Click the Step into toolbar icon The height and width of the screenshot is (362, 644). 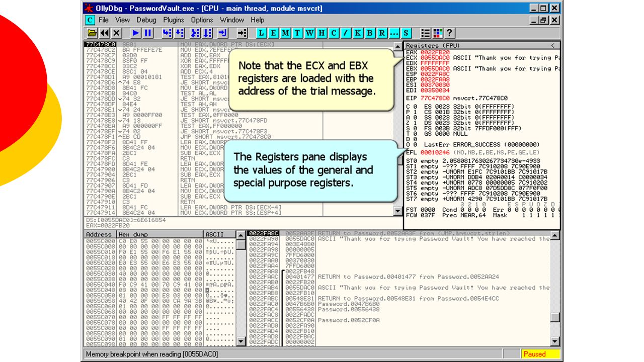(167, 33)
